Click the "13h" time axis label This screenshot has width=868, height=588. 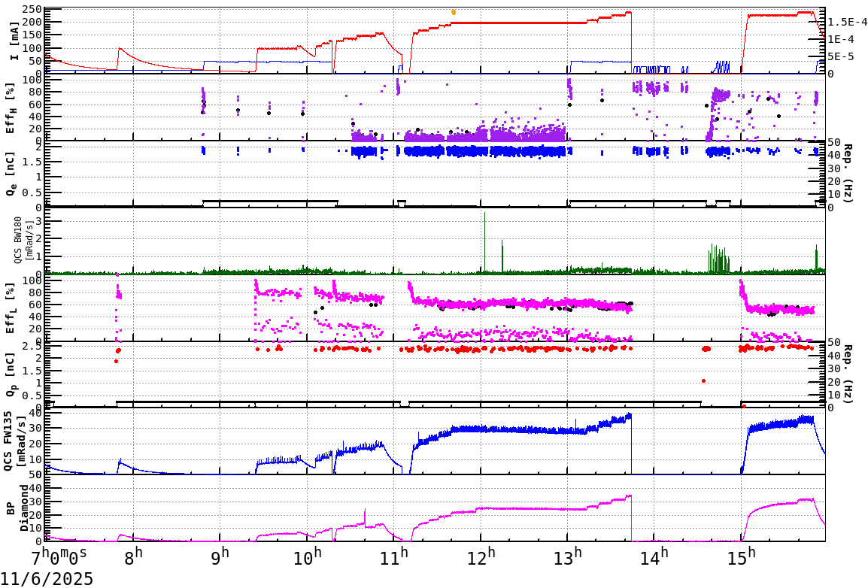567,556
